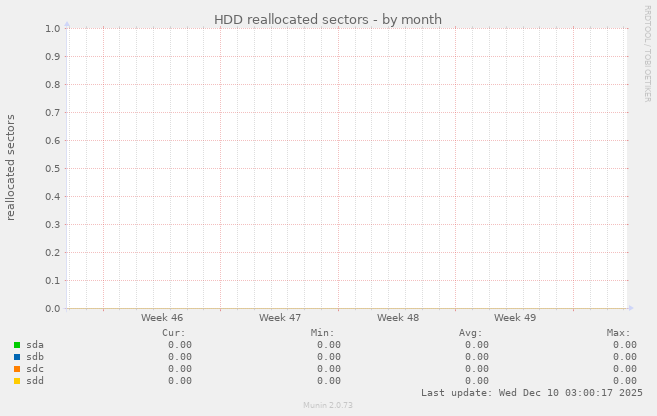Click the sda Max value 0.00
This screenshot has width=657, height=416.
pos(625,345)
